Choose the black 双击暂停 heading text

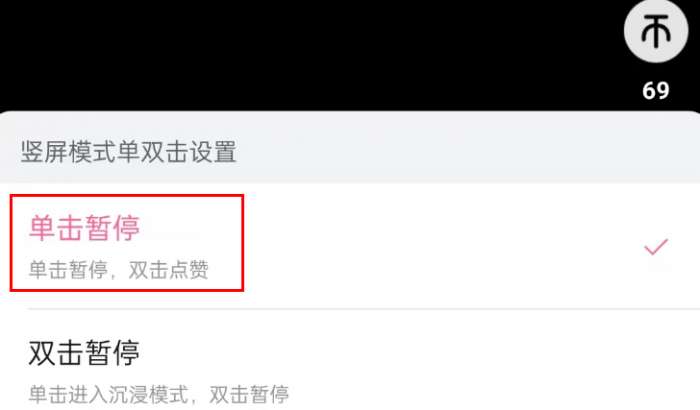[x=84, y=353]
